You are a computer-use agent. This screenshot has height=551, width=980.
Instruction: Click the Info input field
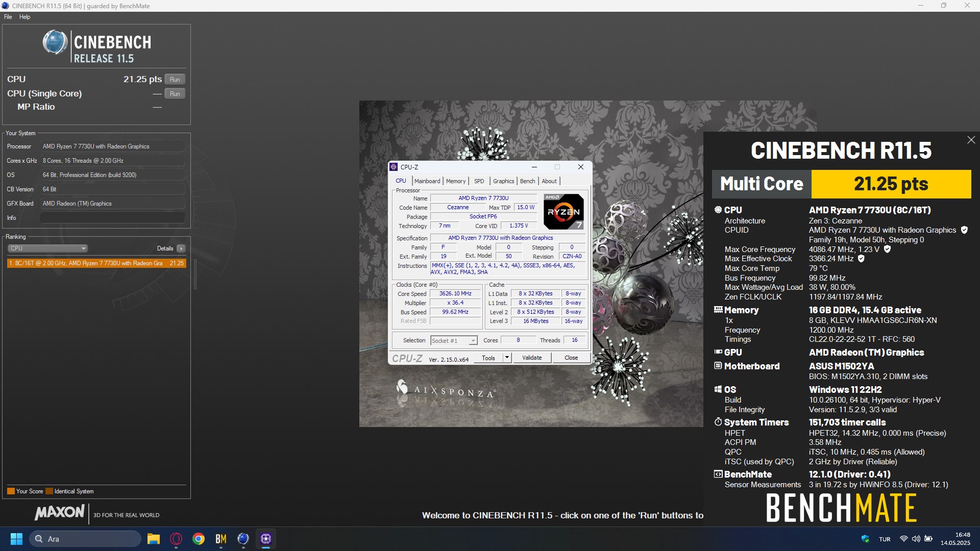coord(113,218)
